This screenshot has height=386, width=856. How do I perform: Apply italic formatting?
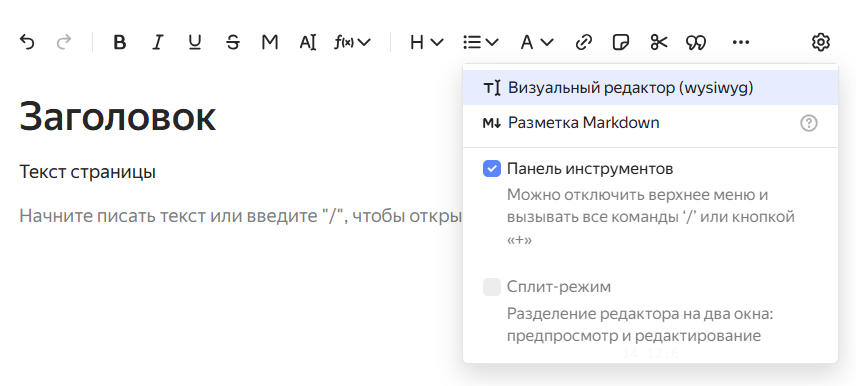click(158, 42)
